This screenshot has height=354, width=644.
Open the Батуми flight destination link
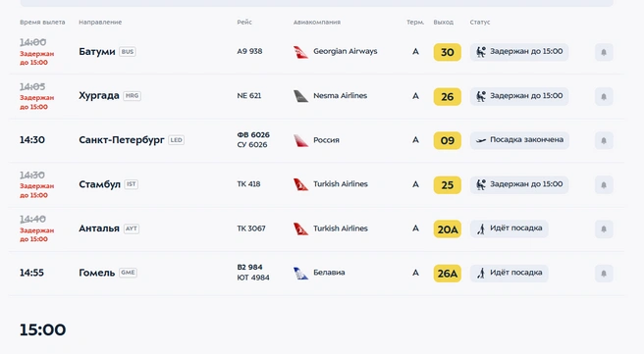pos(97,52)
